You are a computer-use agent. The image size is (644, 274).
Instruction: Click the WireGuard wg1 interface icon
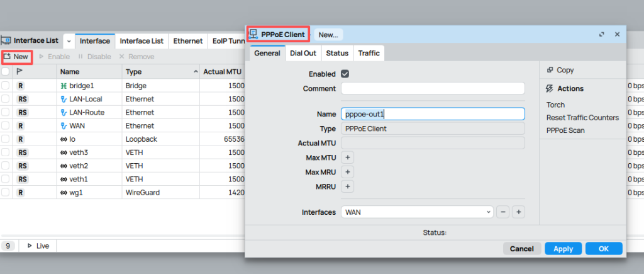click(x=64, y=191)
